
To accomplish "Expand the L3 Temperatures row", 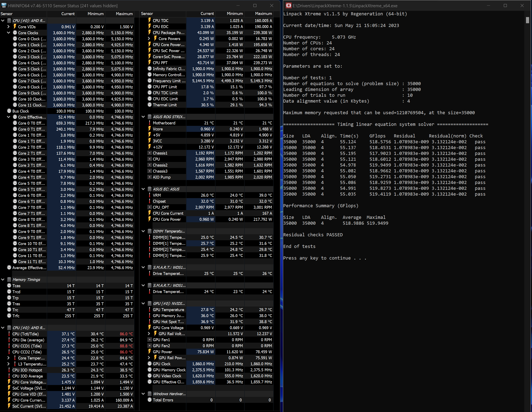I will tap(9, 364).
